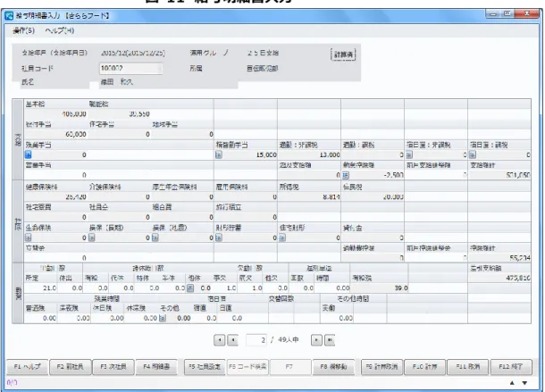Select the 基本給 amount cell
The width and height of the screenshot is (545, 392).
tap(55, 114)
